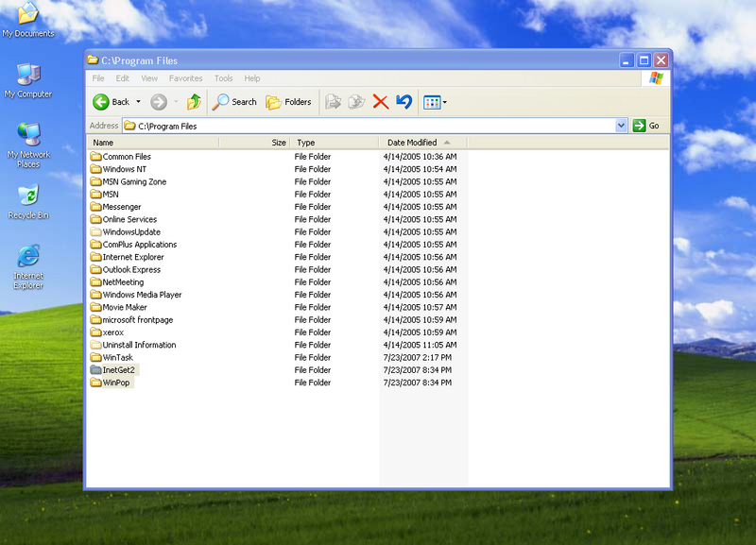This screenshot has width=756, height=545.
Task: Toggle the Folders pane
Action: [x=288, y=102]
